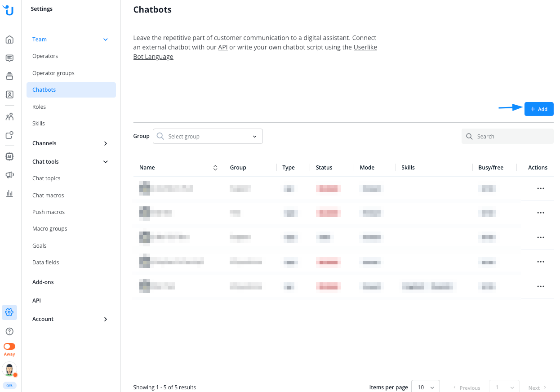
Task: Open the AI chip icon in sidebar
Action: [x=9, y=156]
